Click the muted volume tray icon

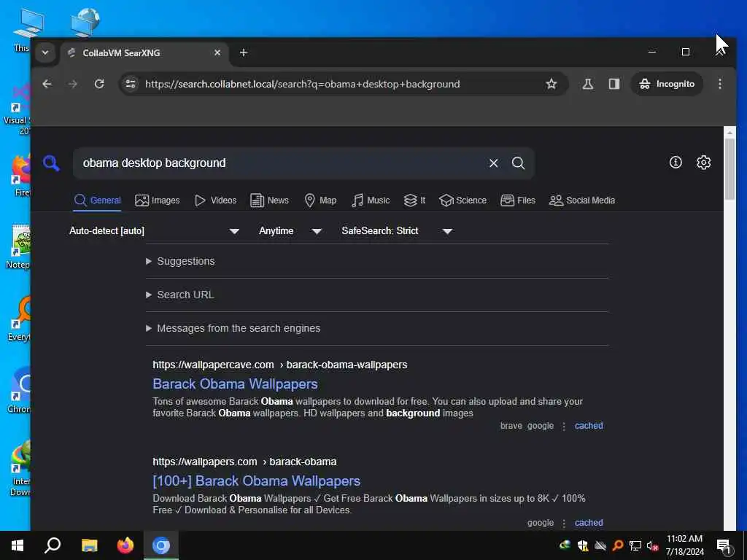point(652,545)
